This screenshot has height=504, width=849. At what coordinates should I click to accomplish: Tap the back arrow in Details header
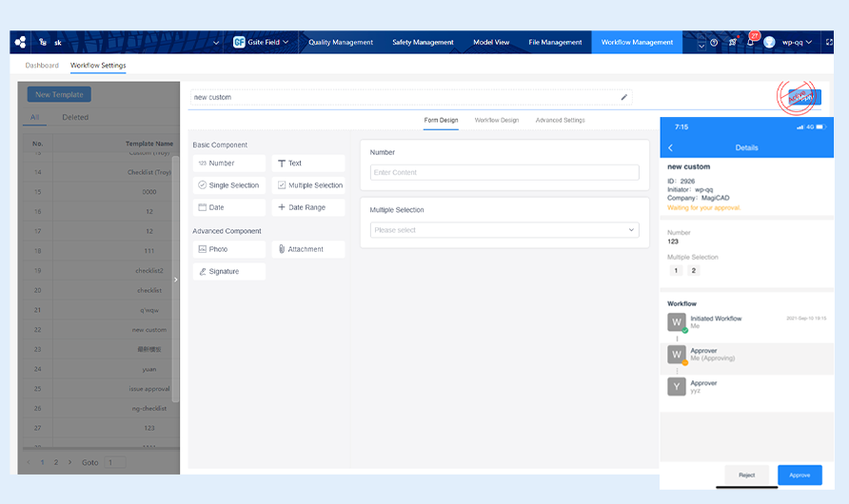(670, 148)
